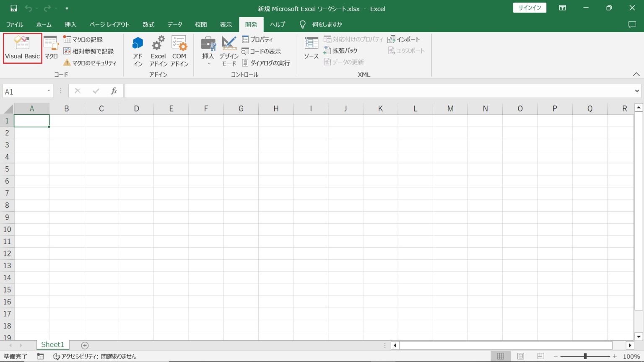Open COM アドイン dialog
Screen dimensions: 644x362
point(179,50)
